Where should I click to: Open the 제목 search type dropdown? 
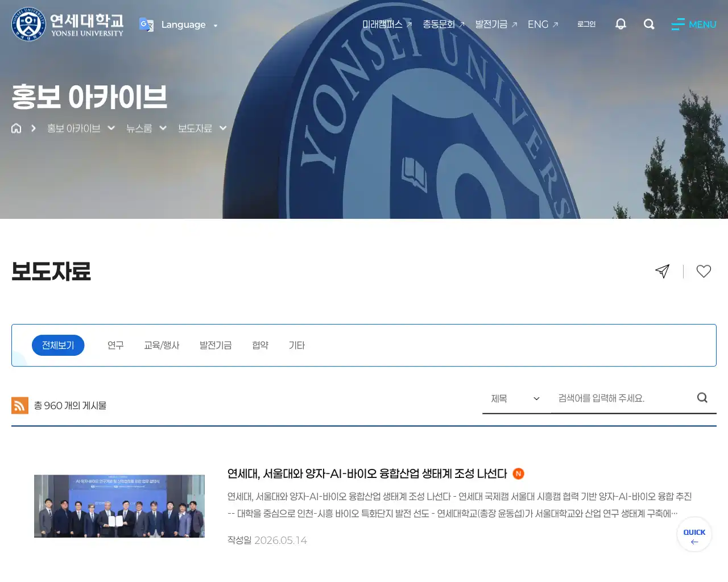516,398
